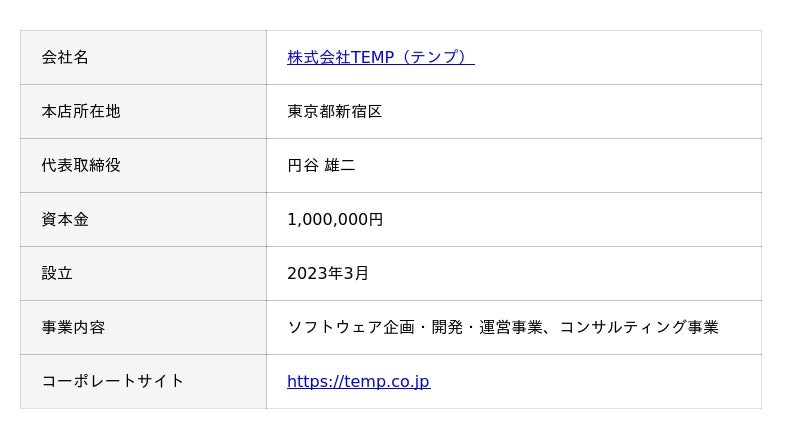Click the given name 雄二
This screenshot has width=800, height=439.
(x=340, y=166)
